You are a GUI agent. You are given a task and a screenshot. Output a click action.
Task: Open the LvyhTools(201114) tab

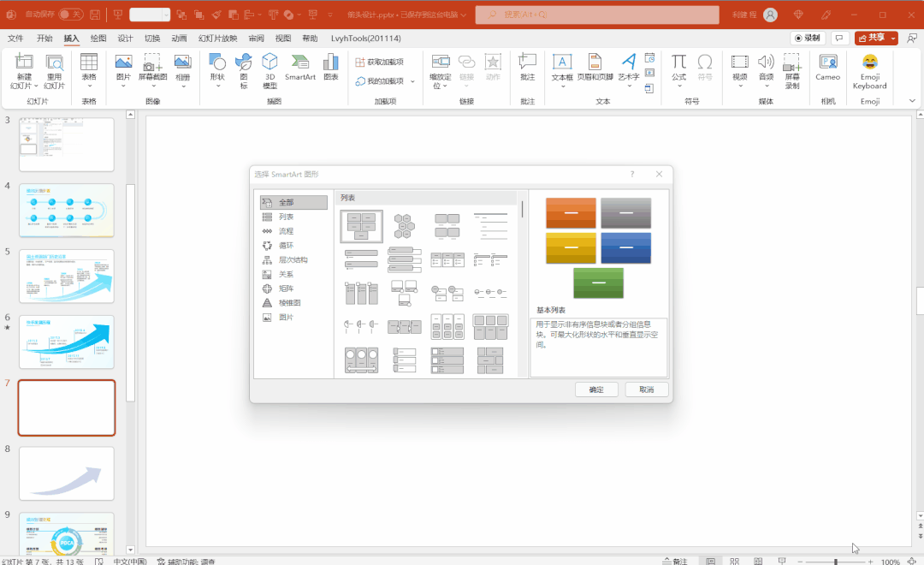(366, 39)
